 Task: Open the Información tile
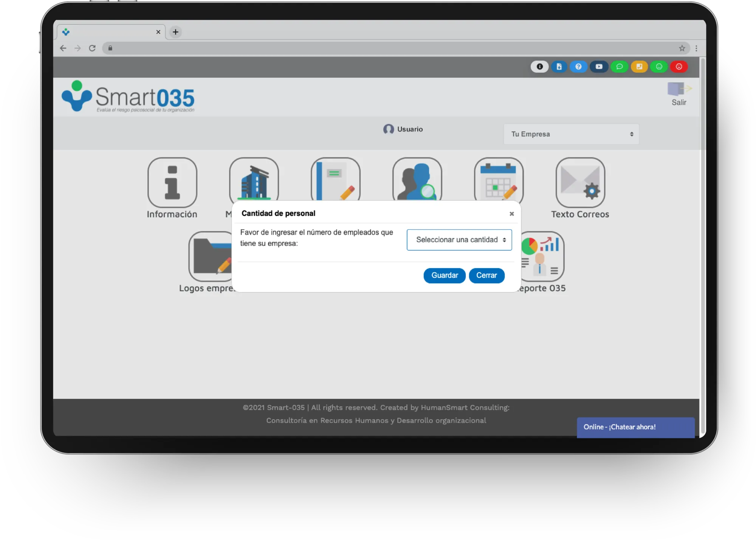pyautogui.click(x=172, y=183)
